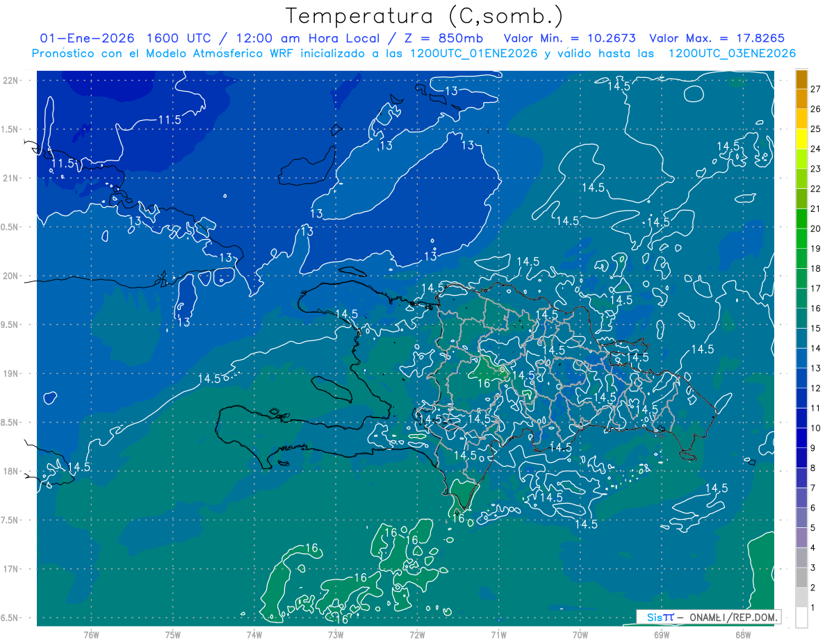Click the "74W" longitude axis label
Image resolution: width=834 pixels, height=644 pixels.
coord(254,634)
